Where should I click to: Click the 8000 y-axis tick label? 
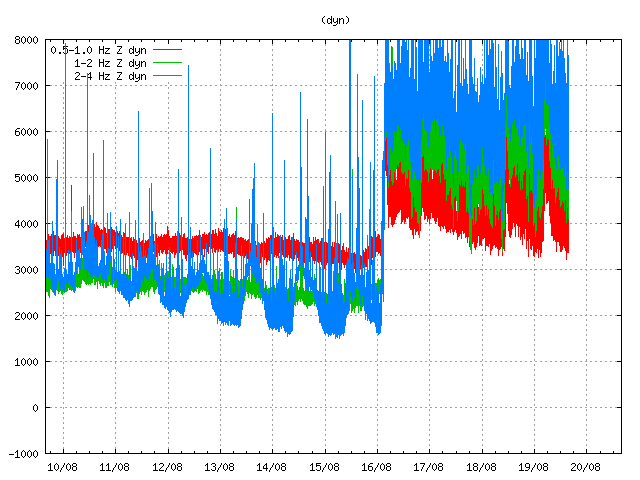(27, 40)
